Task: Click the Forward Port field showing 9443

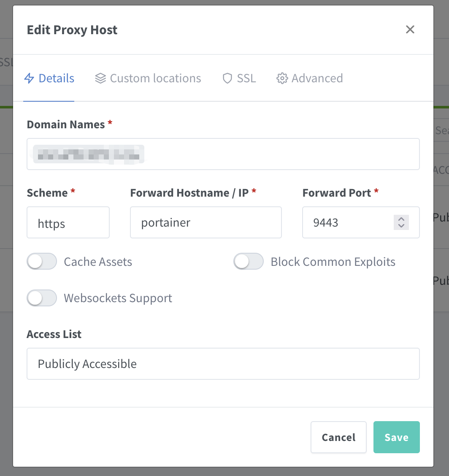Action: click(361, 222)
